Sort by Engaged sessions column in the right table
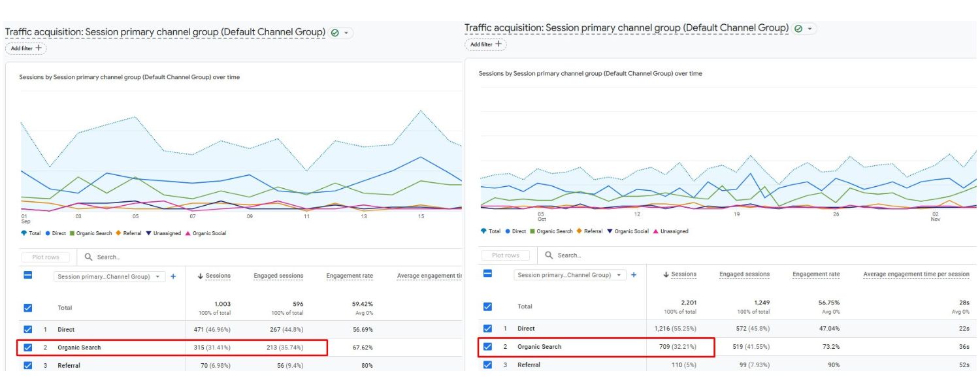980x392 pixels. point(744,274)
